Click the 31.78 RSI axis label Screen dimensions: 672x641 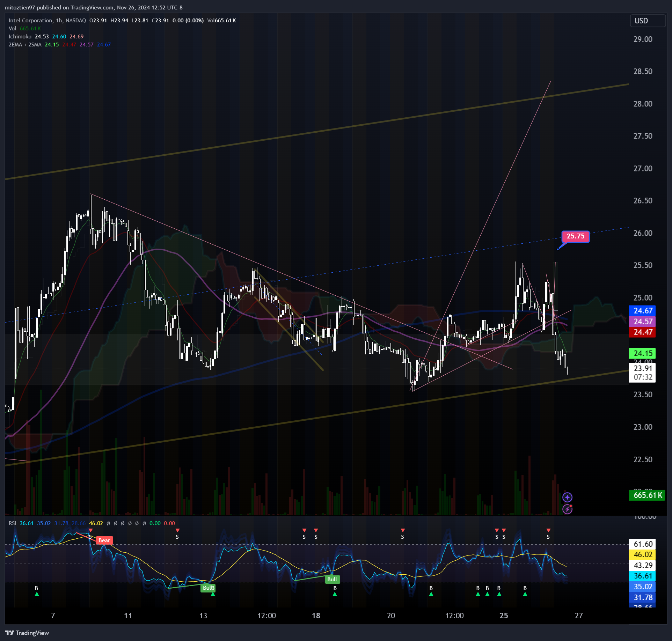[643, 598]
